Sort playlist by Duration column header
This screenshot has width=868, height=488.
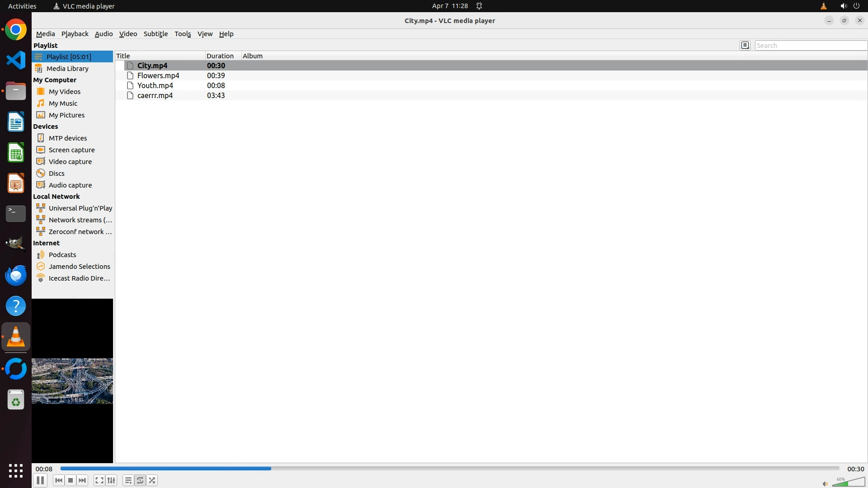coord(220,56)
